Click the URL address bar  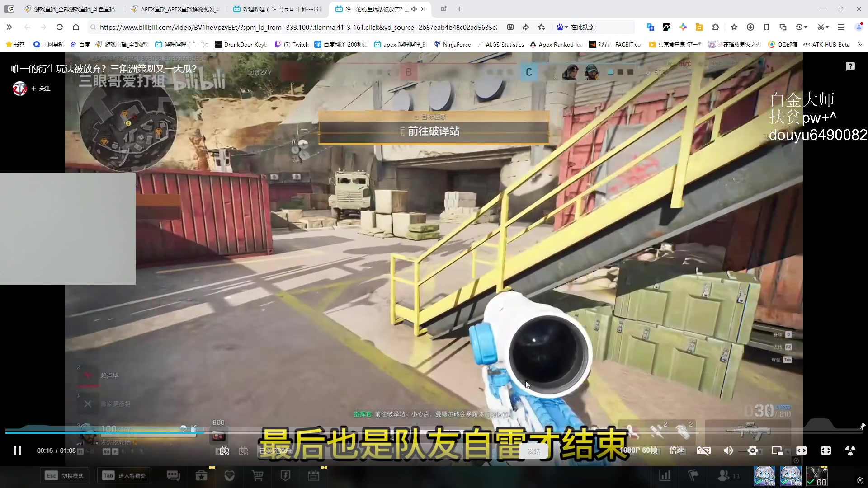(297, 27)
